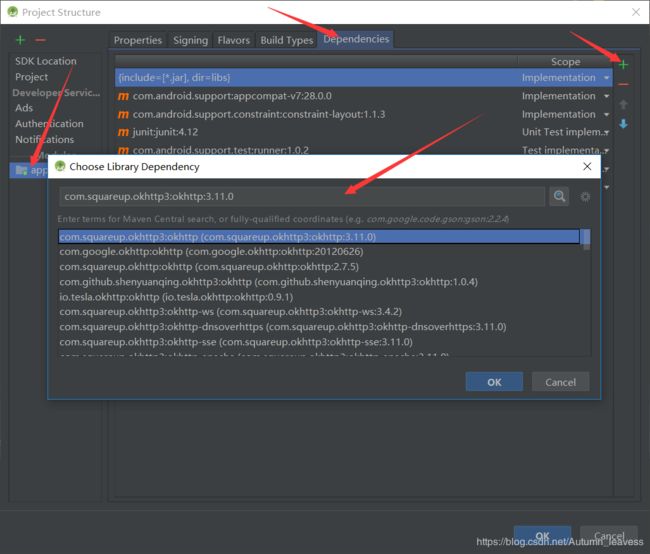This screenshot has width=650, height=554.
Task: Open scope dropdown for test runner row
Action: click(606, 151)
